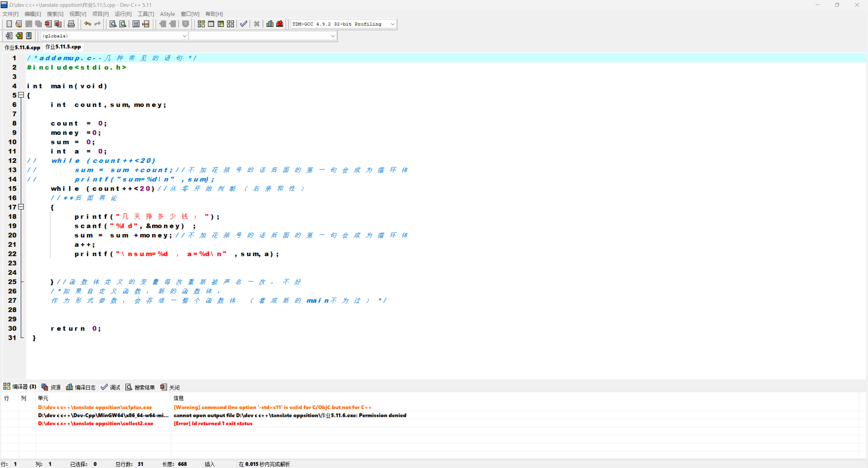Switch to the 作业5.11.6.cpp tab
This screenshot has width=868, height=468.
[22, 47]
